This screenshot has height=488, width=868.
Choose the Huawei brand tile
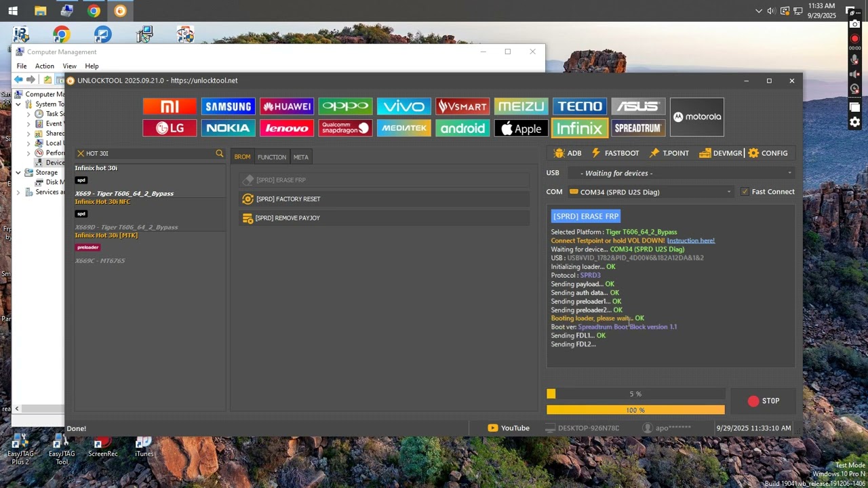287,106
